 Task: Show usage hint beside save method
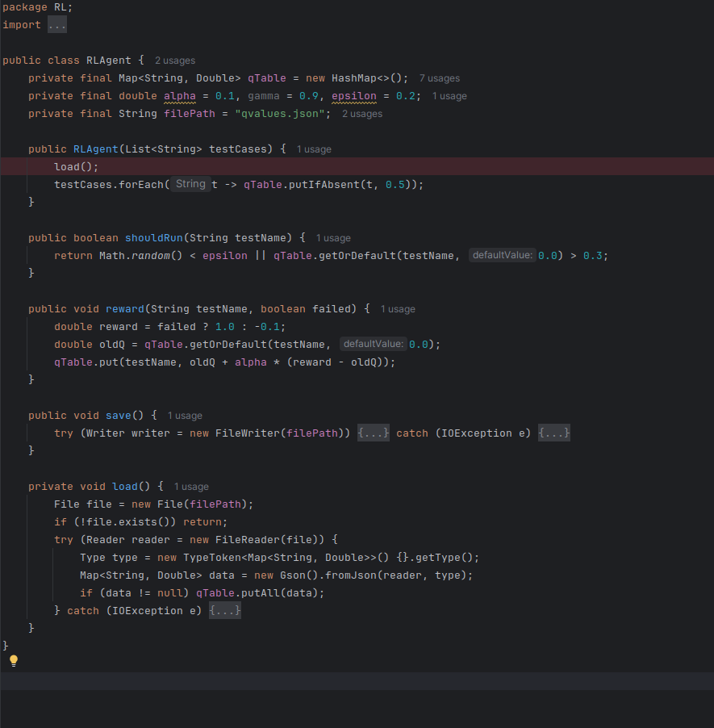point(185,416)
